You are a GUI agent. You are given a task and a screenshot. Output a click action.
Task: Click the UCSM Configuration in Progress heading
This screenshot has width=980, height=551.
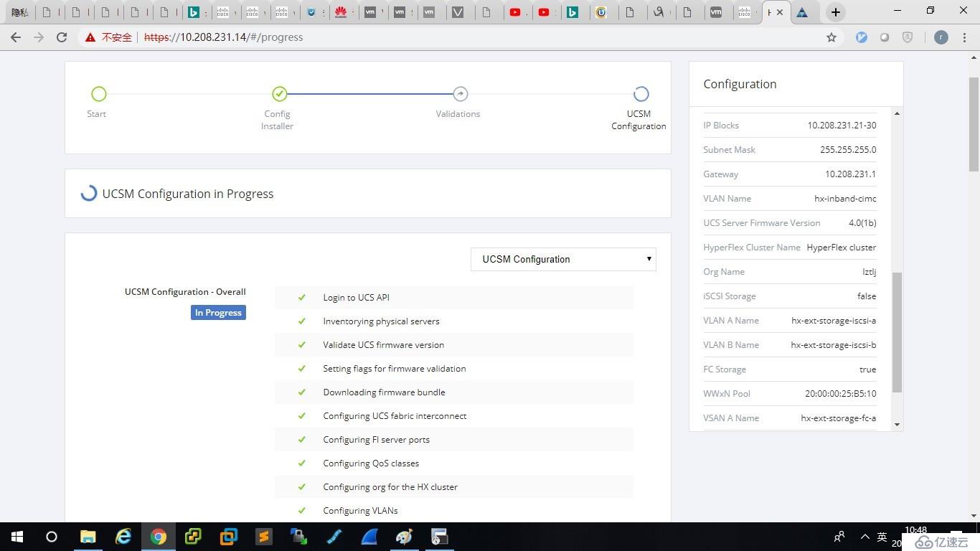[x=188, y=194]
